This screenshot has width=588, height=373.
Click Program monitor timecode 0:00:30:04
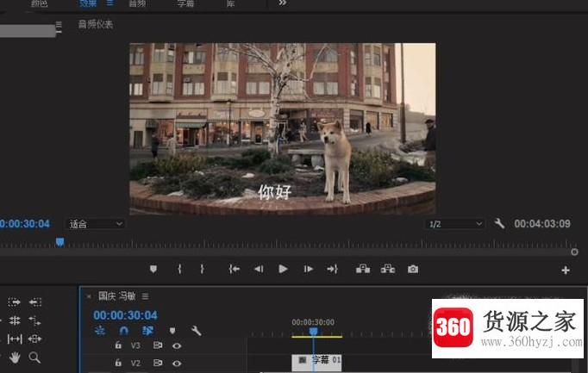25,224
